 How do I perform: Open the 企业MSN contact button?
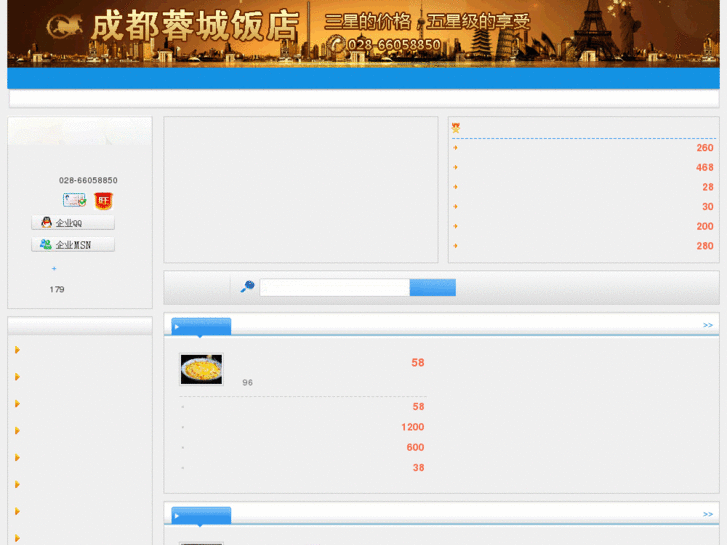pyautogui.click(x=73, y=244)
